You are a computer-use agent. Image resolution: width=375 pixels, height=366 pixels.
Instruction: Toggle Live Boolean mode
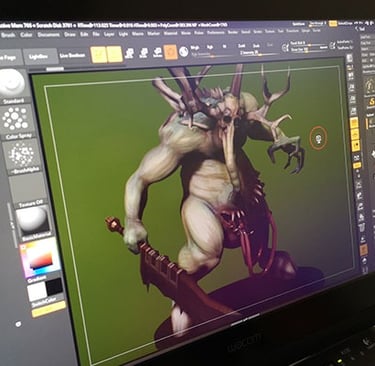pyautogui.click(x=72, y=56)
